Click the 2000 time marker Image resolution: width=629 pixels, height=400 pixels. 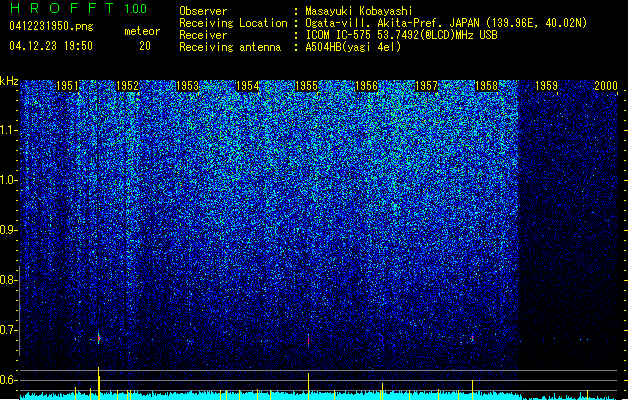[x=606, y=86]
